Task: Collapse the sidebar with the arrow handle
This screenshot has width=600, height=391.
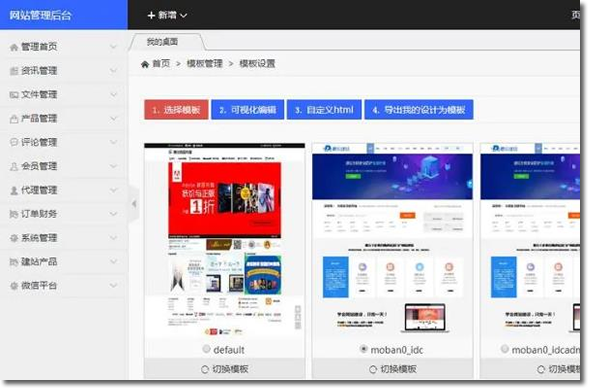Action: point(134,204)
